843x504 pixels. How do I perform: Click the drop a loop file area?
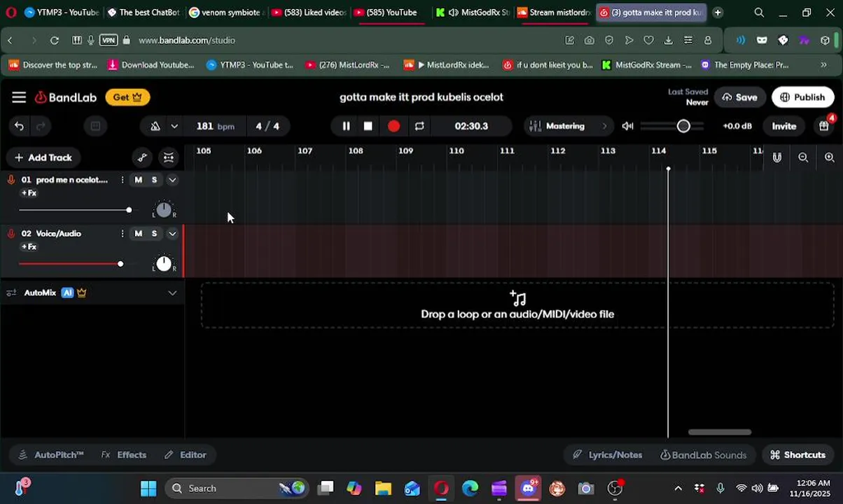click(x=517, y=306)
